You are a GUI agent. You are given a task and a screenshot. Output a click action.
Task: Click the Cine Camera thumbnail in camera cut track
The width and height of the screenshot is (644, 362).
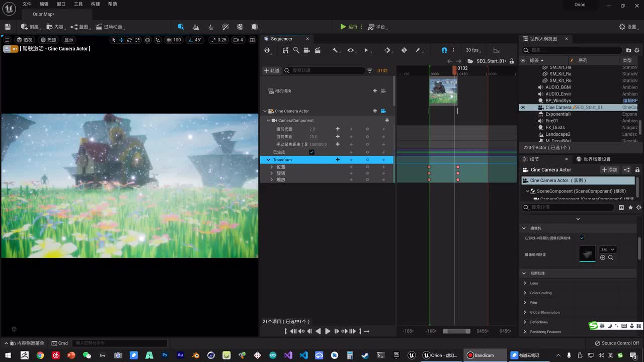(443, 92)
